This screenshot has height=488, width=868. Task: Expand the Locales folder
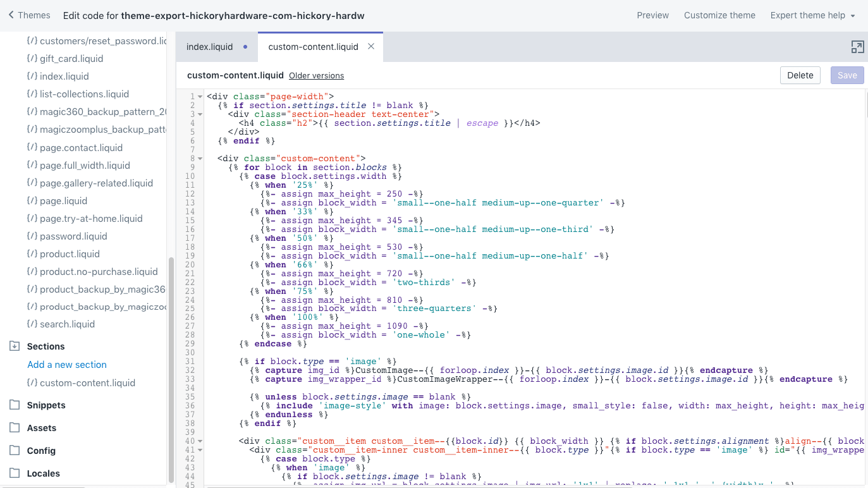click(44, 473)
